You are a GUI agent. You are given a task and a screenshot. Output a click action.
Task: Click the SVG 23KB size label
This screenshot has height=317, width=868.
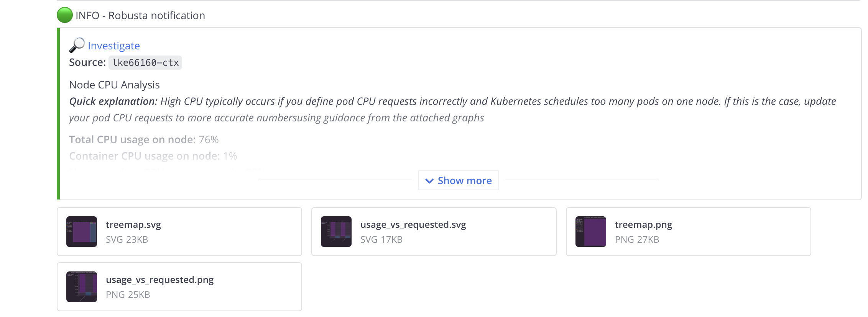(127, 240)
